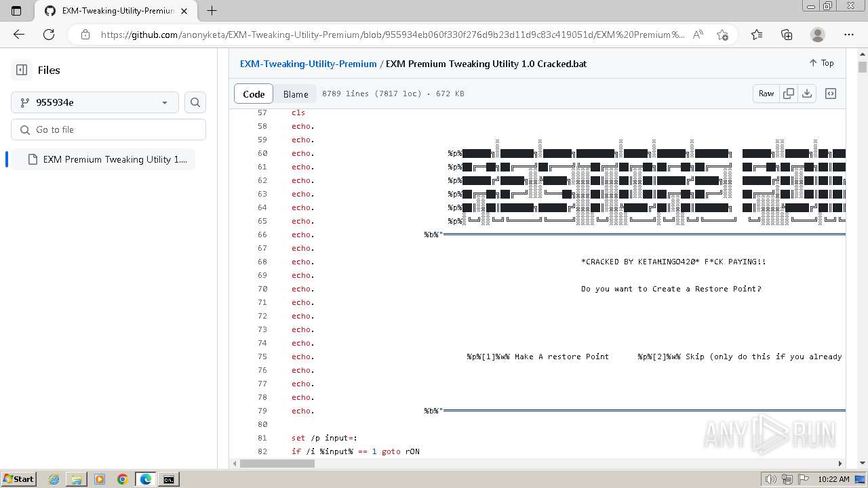
Task: Open the Windows Start menu
Action: click(x=18, y=479)
